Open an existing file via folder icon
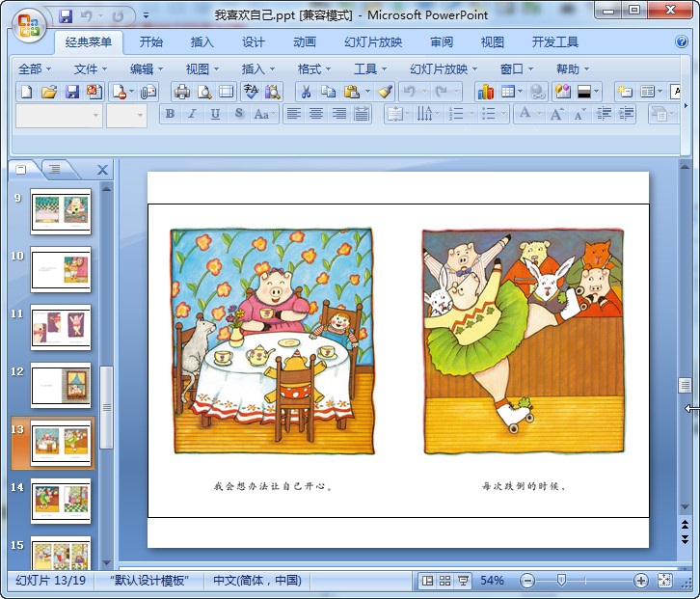Image resolution: width=700 pixels, height=599 pixels. pyautogui.click(x=49, y=92)
